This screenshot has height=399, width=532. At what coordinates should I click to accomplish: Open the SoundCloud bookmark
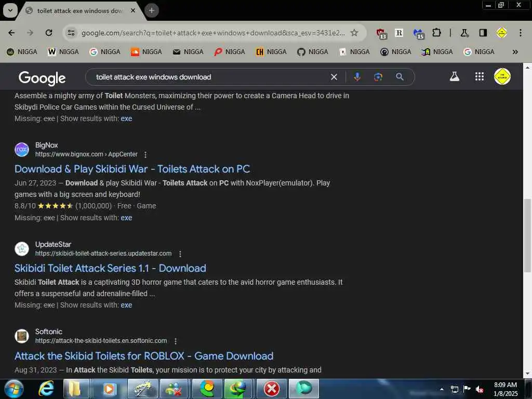pos(147,51)
